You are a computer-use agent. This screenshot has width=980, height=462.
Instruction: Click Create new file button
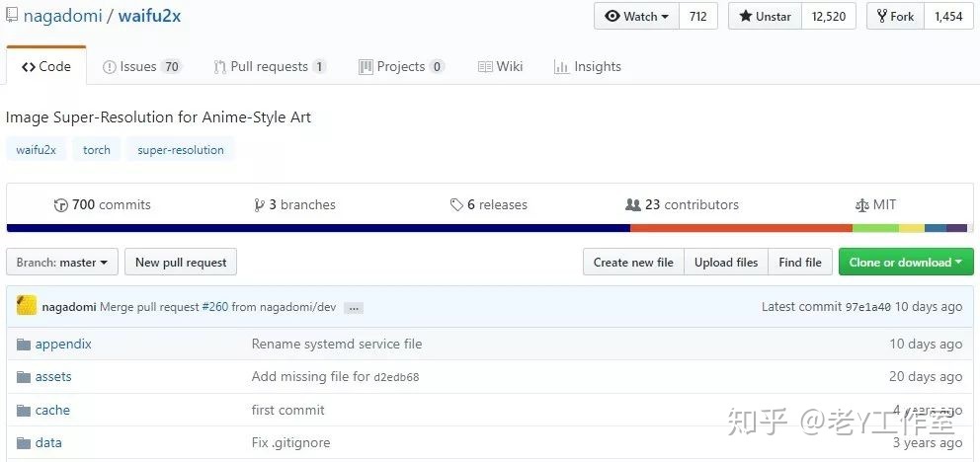pyautogui.click(x=633, y=263)
